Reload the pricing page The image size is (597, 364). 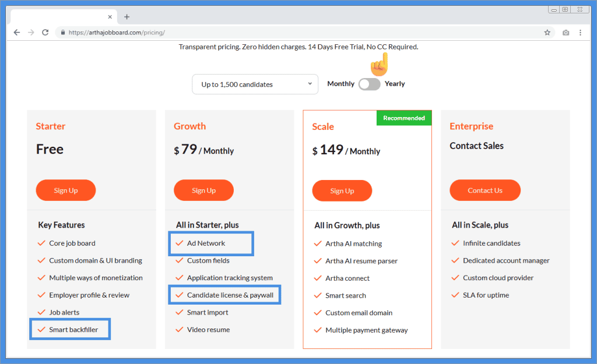coord(45,33)
